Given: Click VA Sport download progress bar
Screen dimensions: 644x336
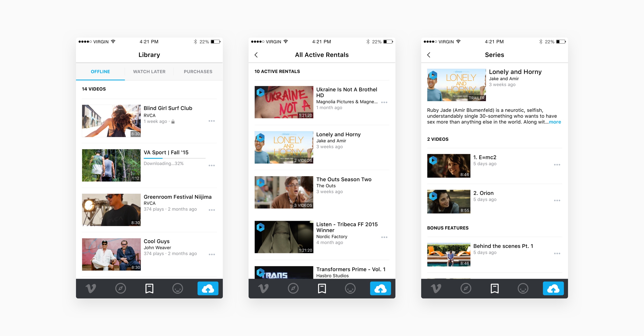Looking at the screenshot, I should [175, 158].
